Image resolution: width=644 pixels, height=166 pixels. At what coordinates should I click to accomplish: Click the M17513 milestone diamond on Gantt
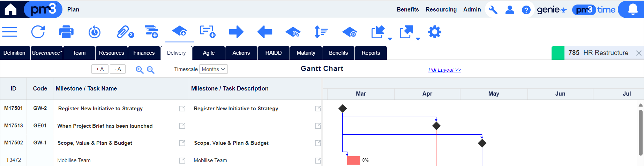pyautogui.click(x=436, y=126)
